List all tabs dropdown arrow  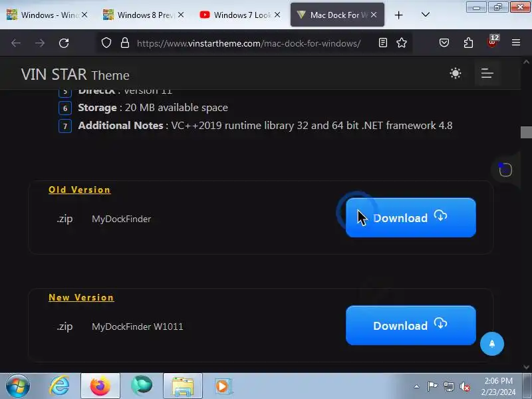pos(426,15)
